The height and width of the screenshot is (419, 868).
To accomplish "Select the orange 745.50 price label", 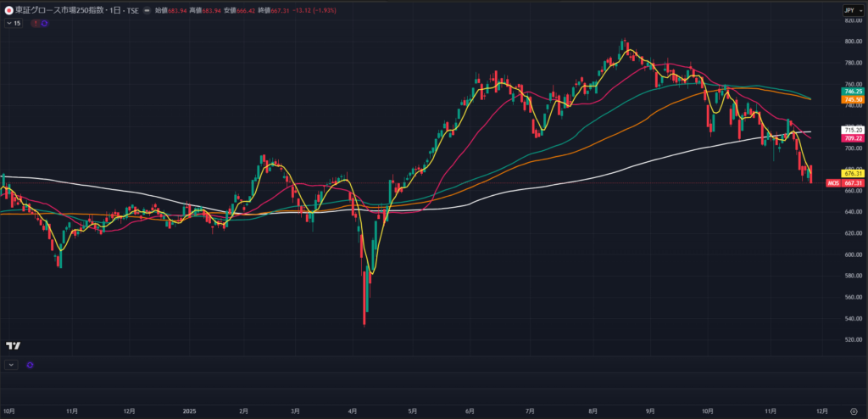I will tap(852, 100).
